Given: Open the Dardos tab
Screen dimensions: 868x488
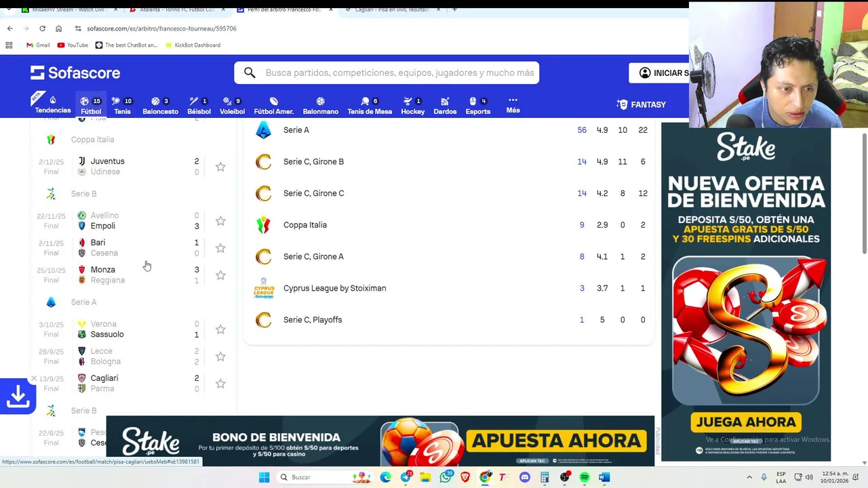Looking at the screenshot, I should pyautogui.click(x=445, y=105).
